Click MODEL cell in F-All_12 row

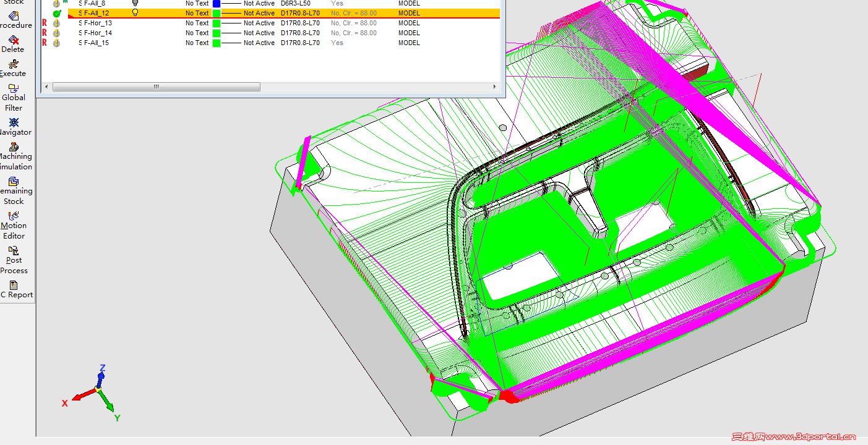pos(409,13)
